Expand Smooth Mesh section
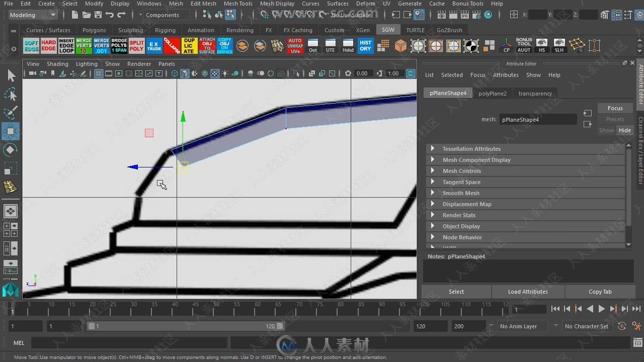This screenshot has width=644, height=362. [x=526, y=193]
